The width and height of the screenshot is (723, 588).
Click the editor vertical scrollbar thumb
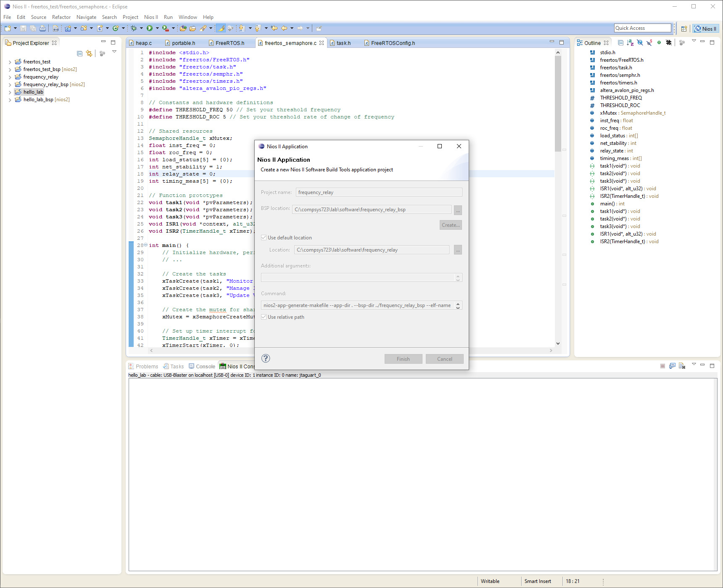558,103
